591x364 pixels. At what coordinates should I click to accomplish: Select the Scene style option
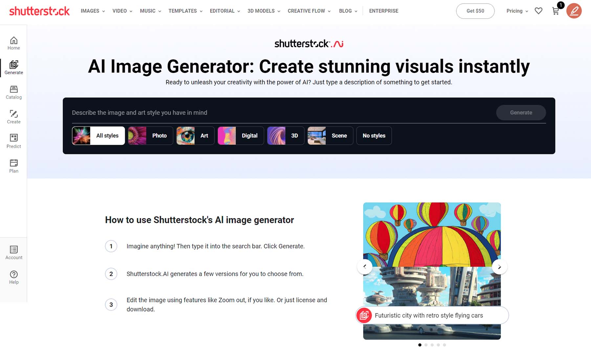330,136
